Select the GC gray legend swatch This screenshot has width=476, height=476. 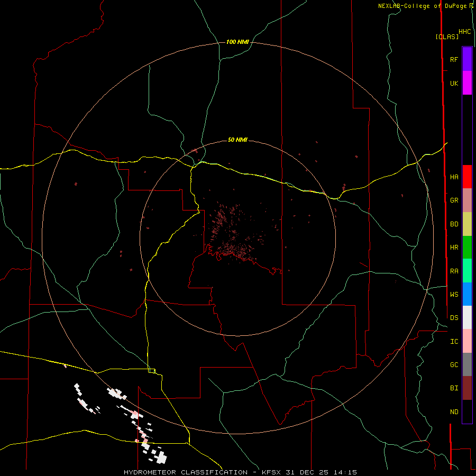coord(467,364)
